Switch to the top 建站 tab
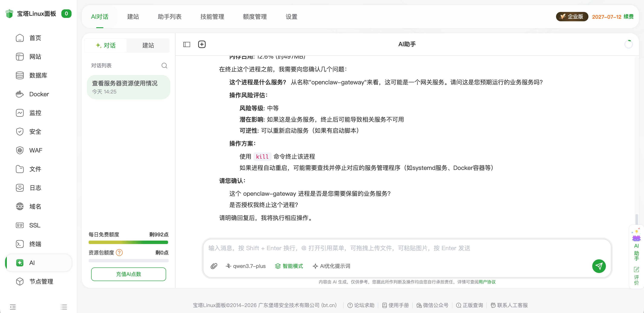The image size is (644, 313). (133, 17)
